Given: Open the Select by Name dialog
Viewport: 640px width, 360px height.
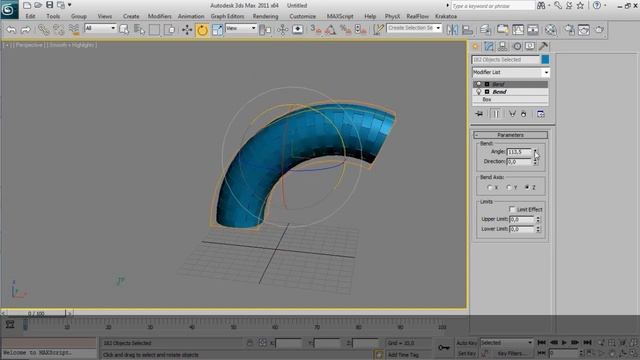Looking at the screenshot, I should (139, 29).
